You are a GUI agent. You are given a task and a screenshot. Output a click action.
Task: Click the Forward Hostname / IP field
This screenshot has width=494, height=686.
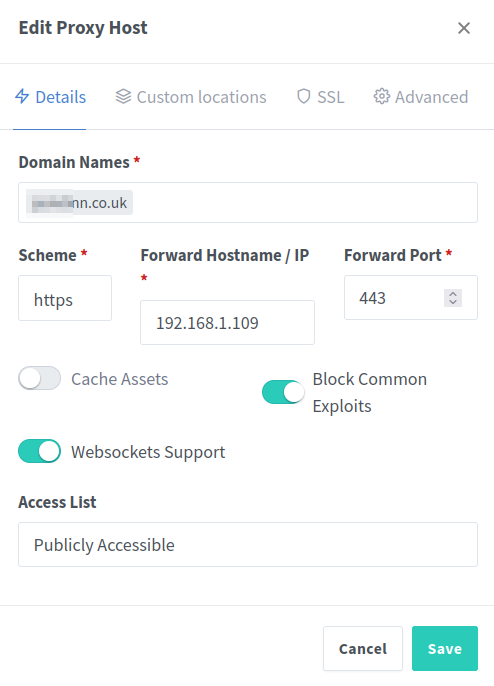[x=227, y=322]
